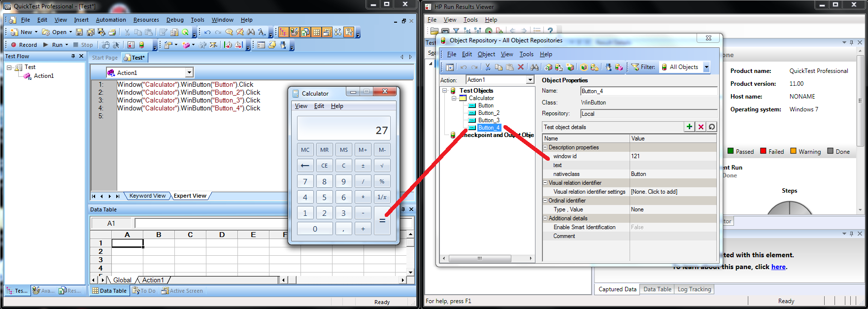Click the Calculator backspace arrow key

(305, 166)
